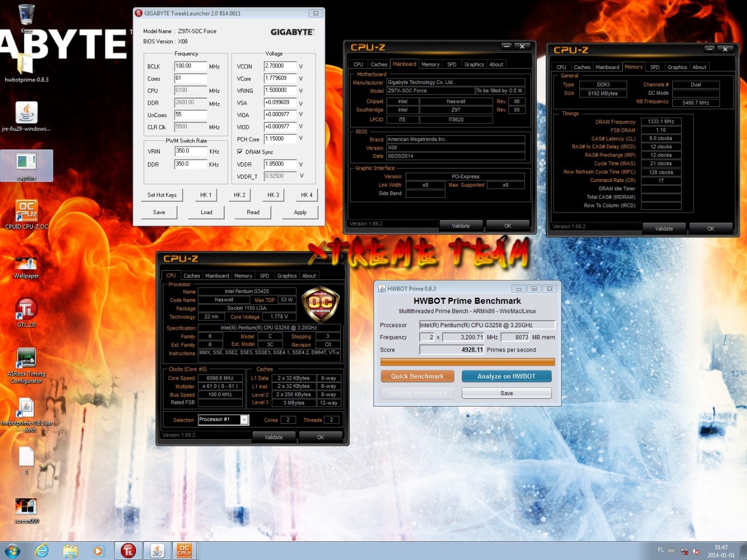Click the Cores value field in TweakLauncher
The height and width of the screenshot is (560, 747).
(x=190, y=78)
